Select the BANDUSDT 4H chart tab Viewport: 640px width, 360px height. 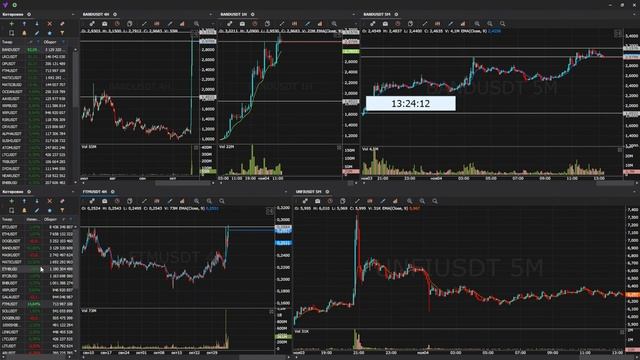[x=96, y=14]
